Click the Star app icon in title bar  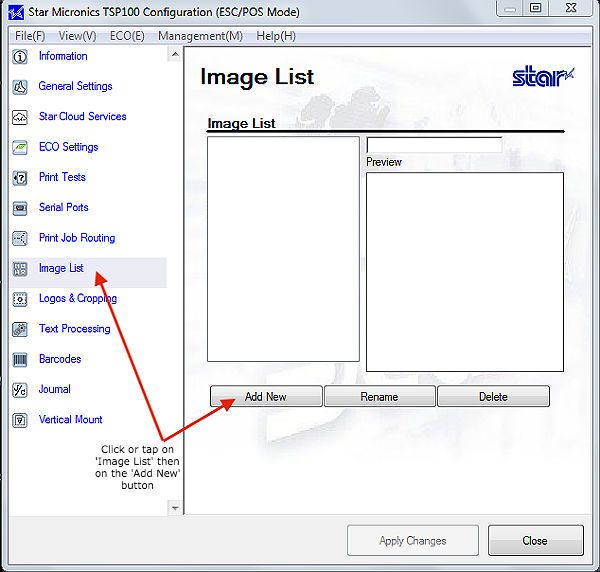[x=16, y=13]
